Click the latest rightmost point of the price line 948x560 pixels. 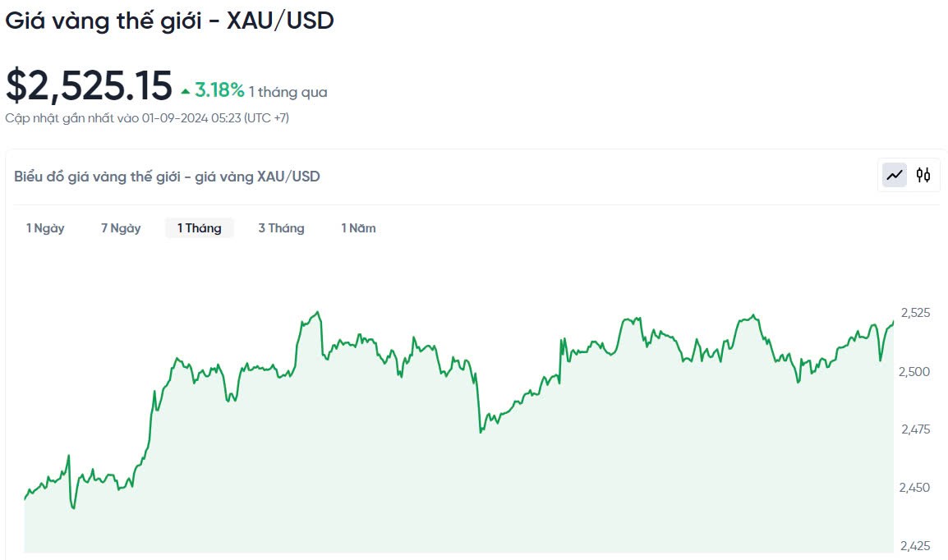point(893,322)
